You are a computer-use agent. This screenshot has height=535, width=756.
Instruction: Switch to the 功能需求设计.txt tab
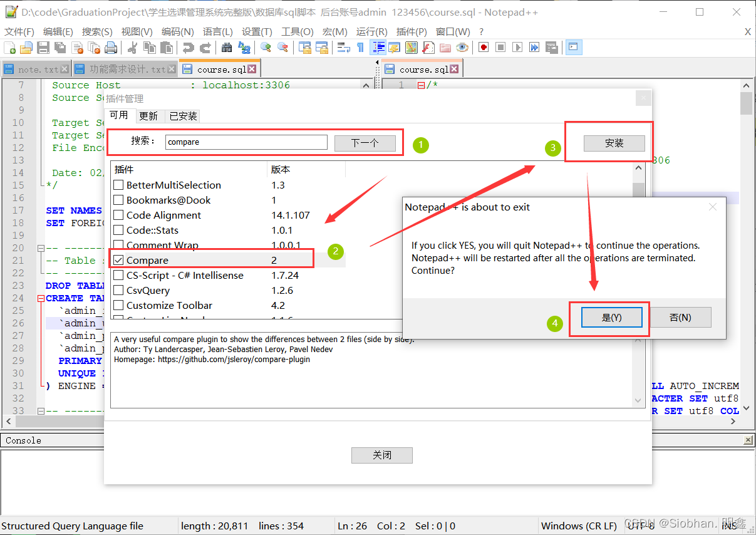(x=125, y=69)
